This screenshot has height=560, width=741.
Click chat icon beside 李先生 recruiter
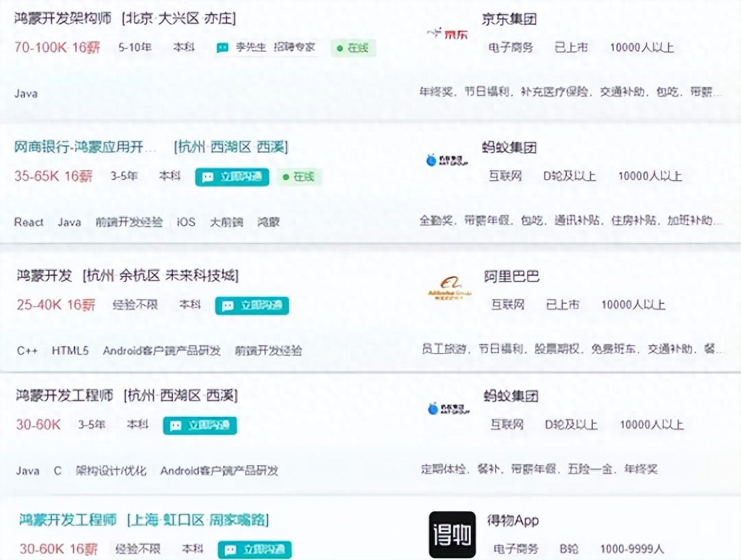(x=222, y=48)
